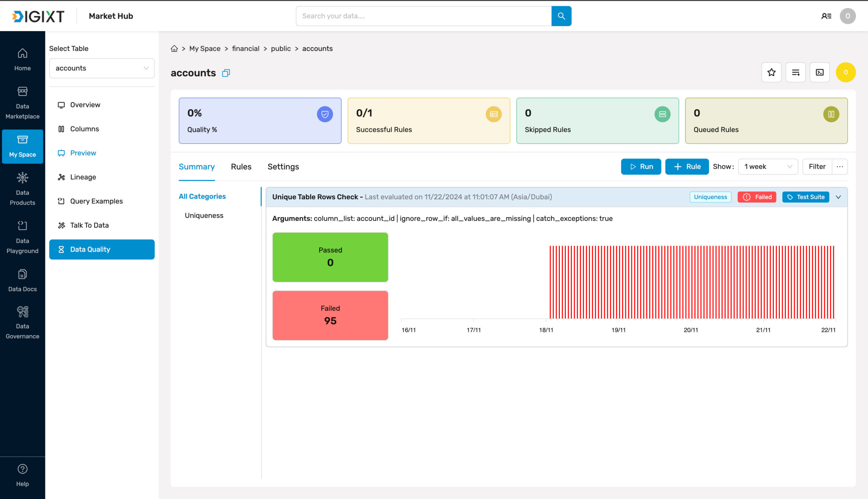Open the Columns menu item
The height and width of the screenshot is (499, 868).
point(102,129)
